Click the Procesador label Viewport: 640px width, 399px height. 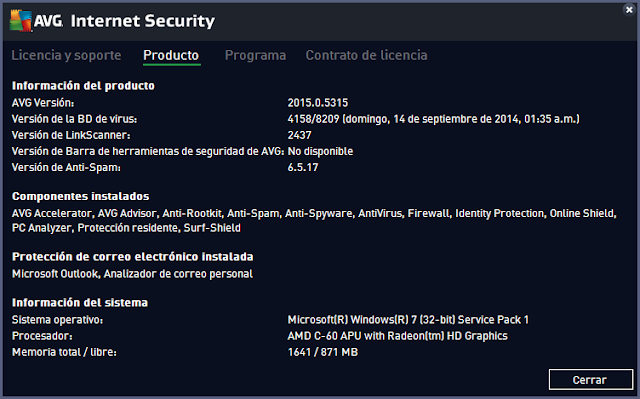[x=42, y=336]
